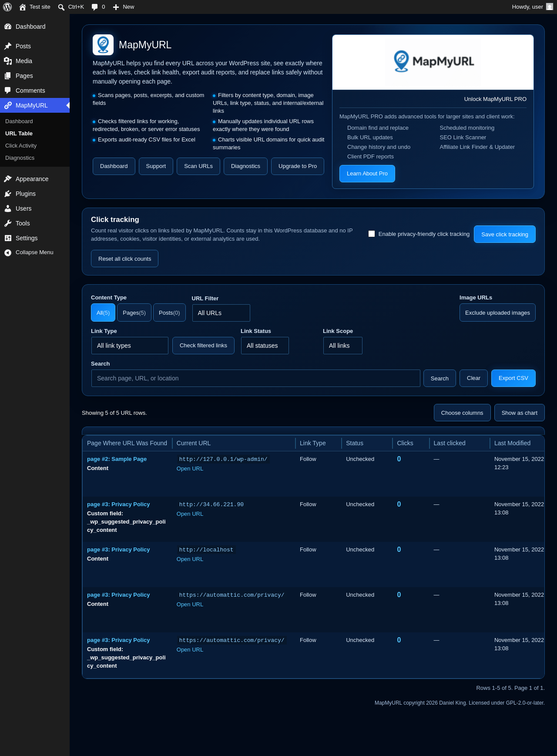Viewport: 557px width, 756px height.
Task: Open the Link Scope dropdown
Action: point(342,346)
